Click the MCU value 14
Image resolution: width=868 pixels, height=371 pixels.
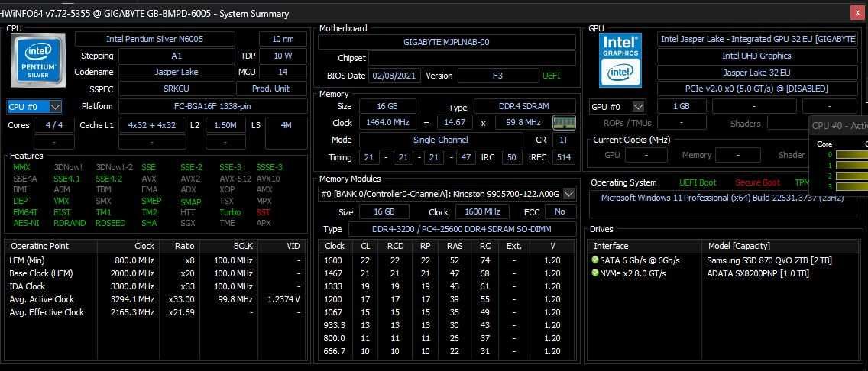click(283, 72)
